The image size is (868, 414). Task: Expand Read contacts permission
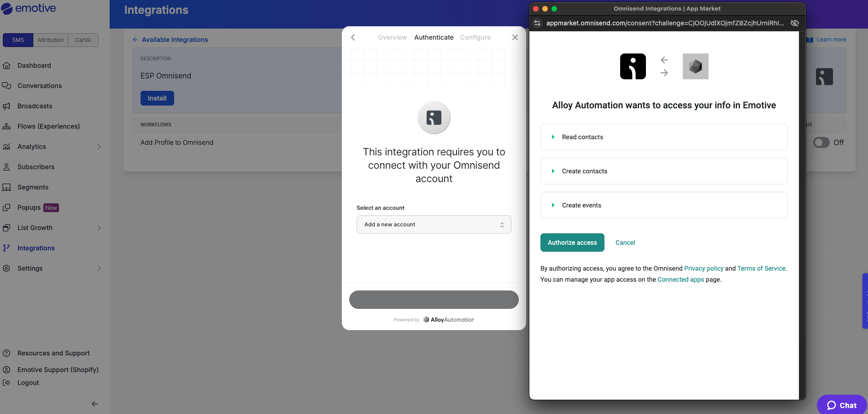[664, 137]
